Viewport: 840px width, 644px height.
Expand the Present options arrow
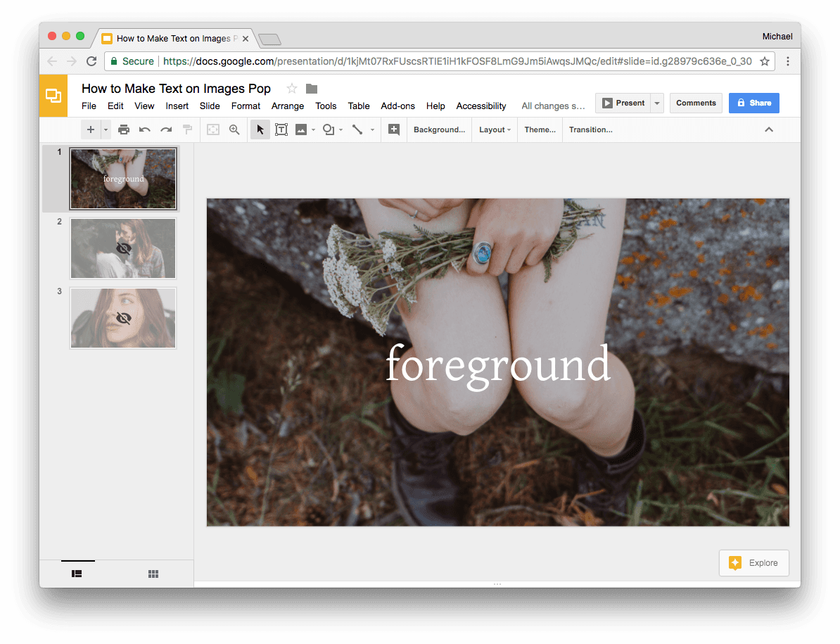coord(657,103)
